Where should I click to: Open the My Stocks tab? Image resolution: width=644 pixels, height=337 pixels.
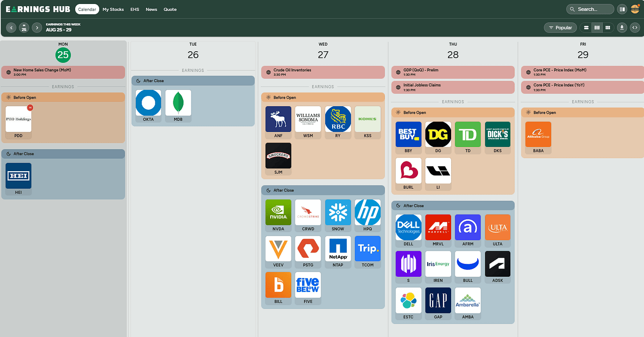point(113,9)
